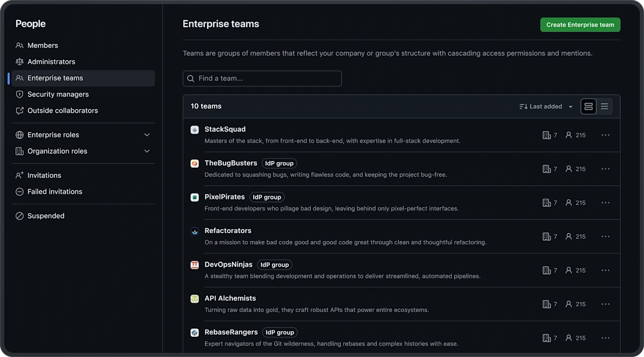The width and height of the screenshot is (644, 357).
Task: Open the Refactorators team
Action: point(228,231)
